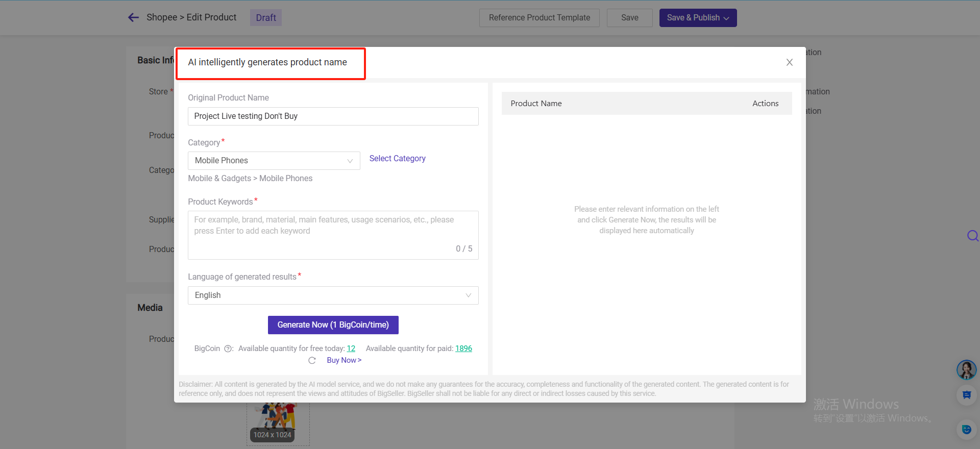This screenshot has width=980, height=449.
Task: Click the 1024 x 1024 product image thumbnail
Action: 278,421
